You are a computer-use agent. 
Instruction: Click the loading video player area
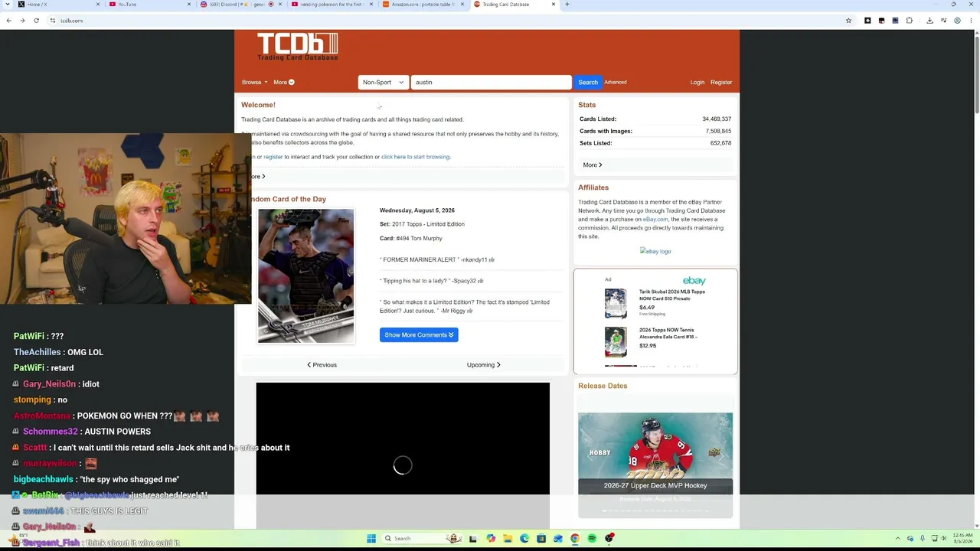[403, 455]
